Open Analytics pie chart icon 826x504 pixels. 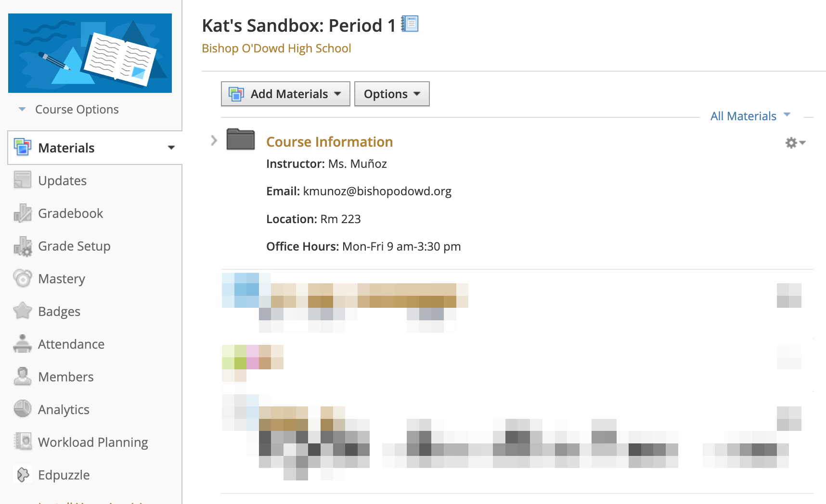[23, 409]
